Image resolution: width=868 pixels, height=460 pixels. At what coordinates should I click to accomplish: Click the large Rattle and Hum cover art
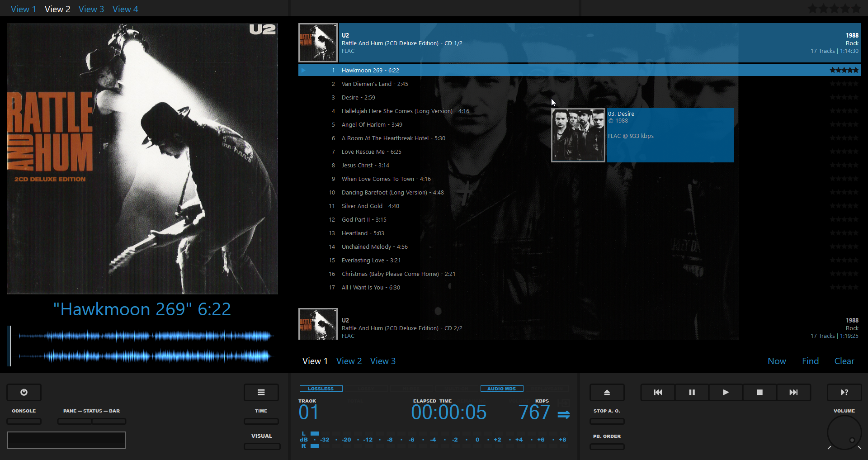click(142, 159)
